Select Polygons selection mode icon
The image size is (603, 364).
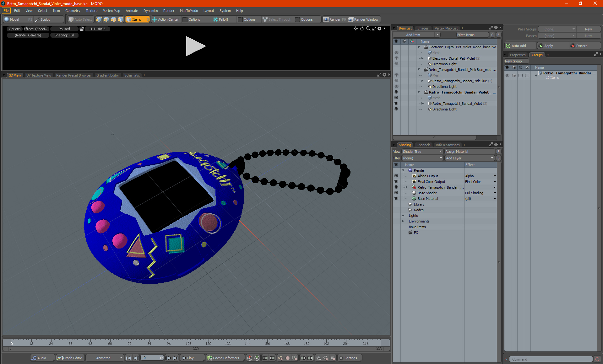114,19
